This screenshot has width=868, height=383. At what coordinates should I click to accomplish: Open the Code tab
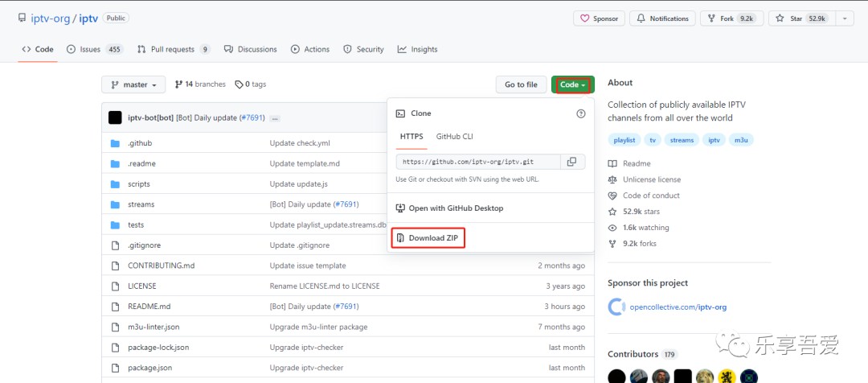click(38, 49)
